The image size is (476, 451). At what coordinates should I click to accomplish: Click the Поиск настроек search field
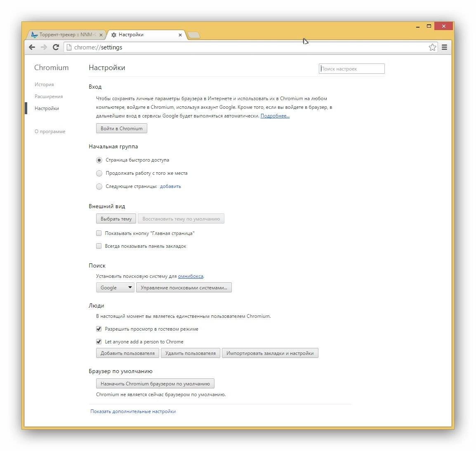point(351,68)
